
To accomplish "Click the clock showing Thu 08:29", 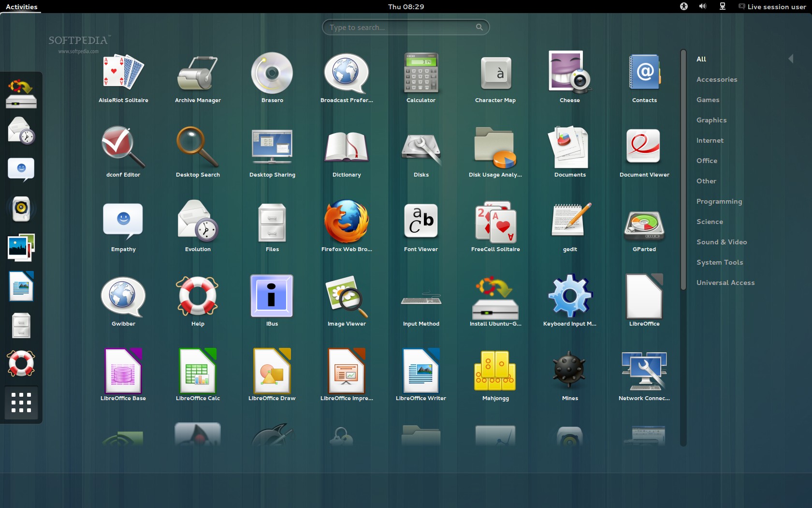I will 406,7.
